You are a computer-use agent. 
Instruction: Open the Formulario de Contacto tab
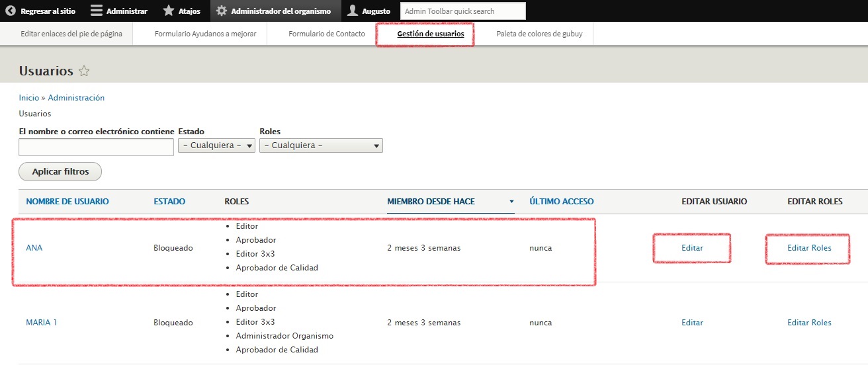326,34
